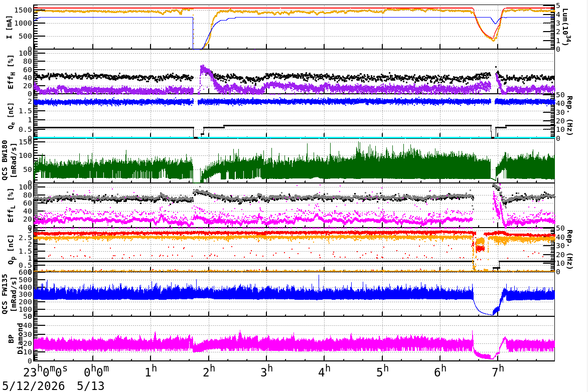
Task: Click "Rep. (Hz)" label beside Q_p panel
Action: click(x=569, y=249)
